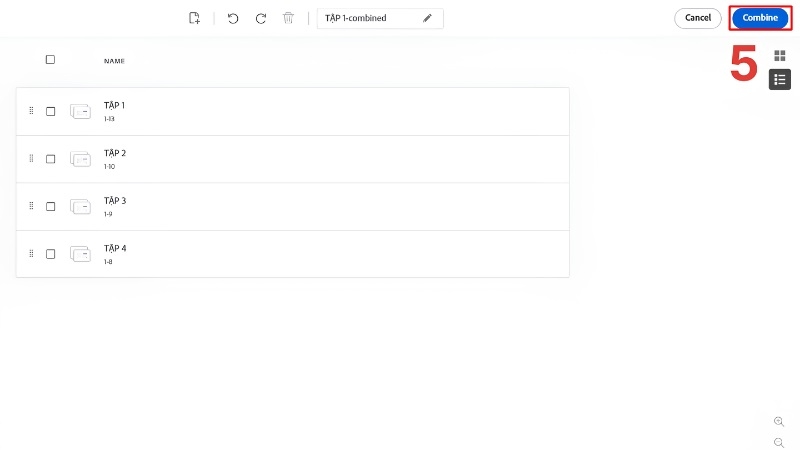Click the TẬP 4 file thumbnail icon
This screenshot has height=450, width=800.
(80, 254)
